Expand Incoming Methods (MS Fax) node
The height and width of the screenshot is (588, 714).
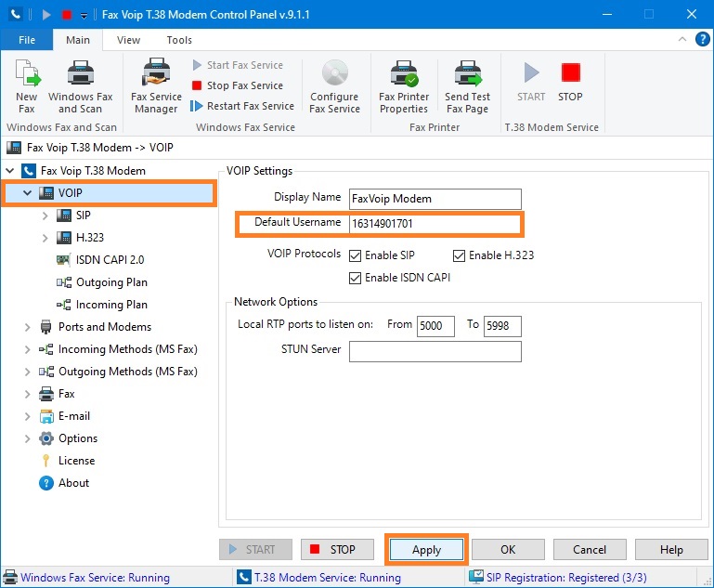pos(27,349)
